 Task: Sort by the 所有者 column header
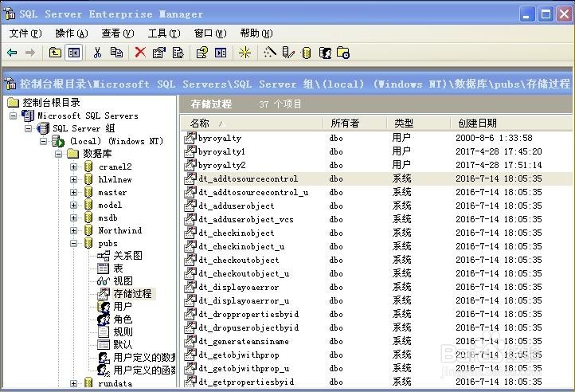tap(354, 123)
